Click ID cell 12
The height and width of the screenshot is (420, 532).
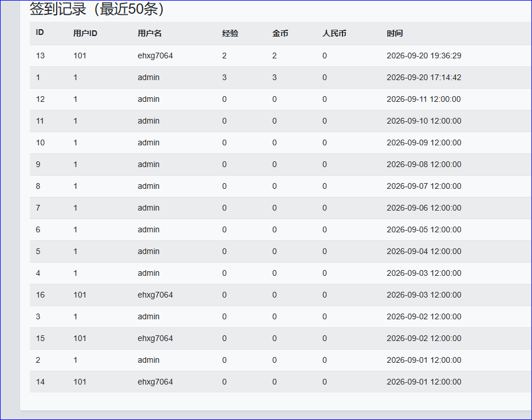tap(41, 99)
